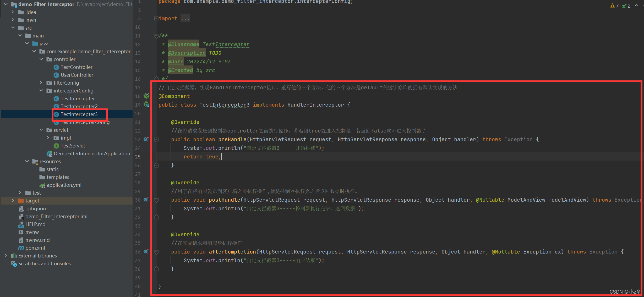Expand the filterConfig package folder
This screenshot has width=644, height=297.
point(41,83)
